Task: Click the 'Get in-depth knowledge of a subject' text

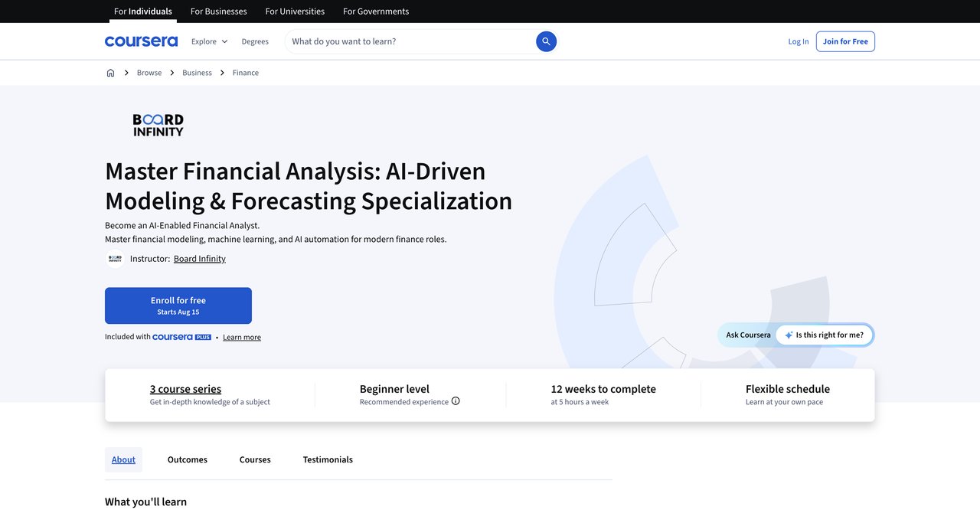Action: tap(210, 402)
